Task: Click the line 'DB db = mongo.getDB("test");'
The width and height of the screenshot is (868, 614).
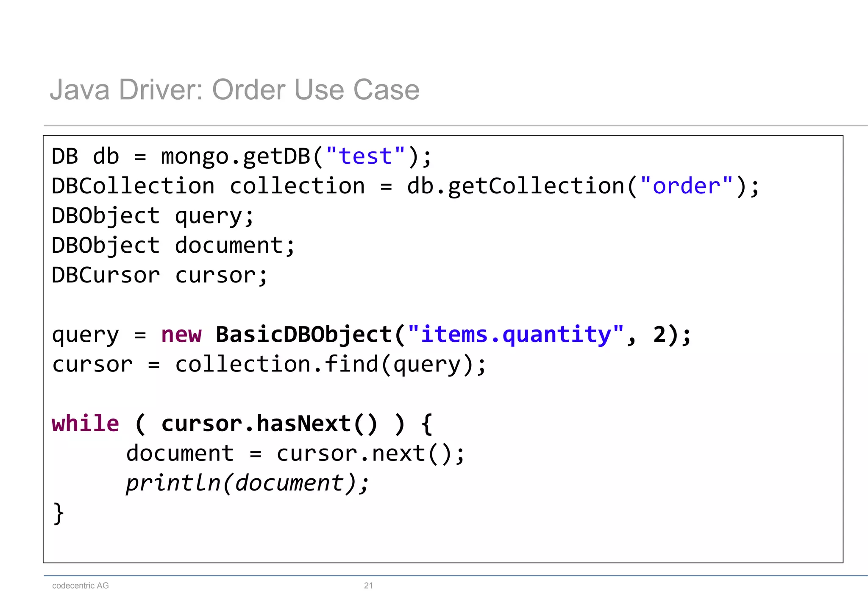Action: pos(242,157)
